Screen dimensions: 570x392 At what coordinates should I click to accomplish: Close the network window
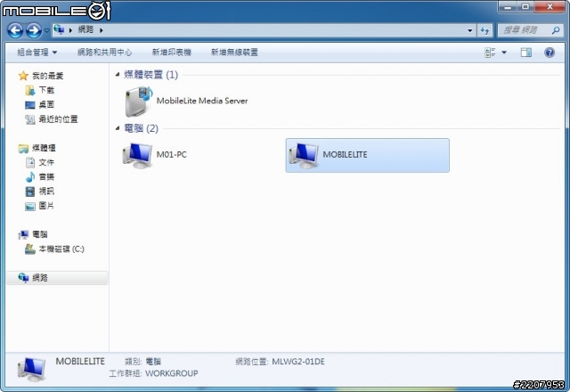pos(550,7)
